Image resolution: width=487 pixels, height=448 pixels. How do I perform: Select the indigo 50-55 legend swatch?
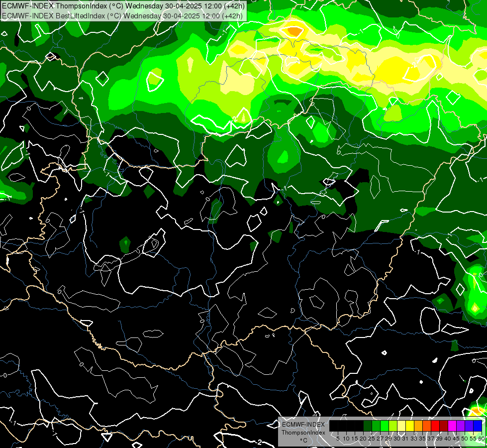click(x=469, y=426)
